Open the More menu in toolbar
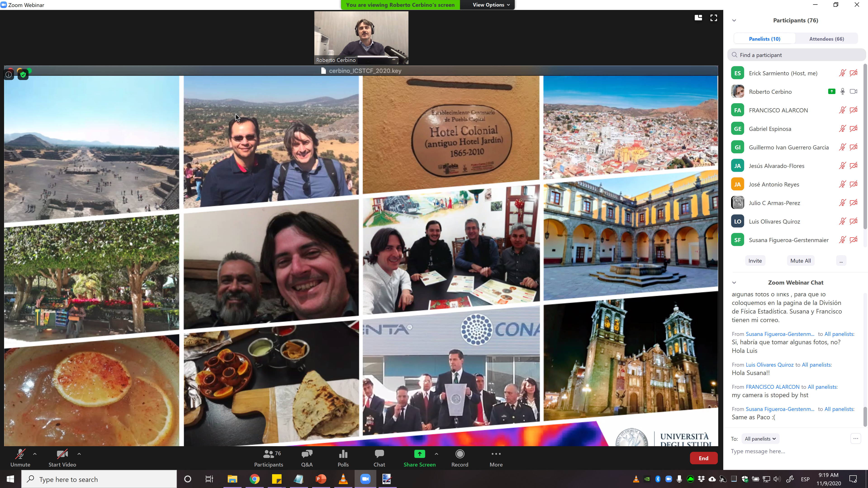Image resolution: width=868 pixels, height=488 pixels. [x=496, y=458]
